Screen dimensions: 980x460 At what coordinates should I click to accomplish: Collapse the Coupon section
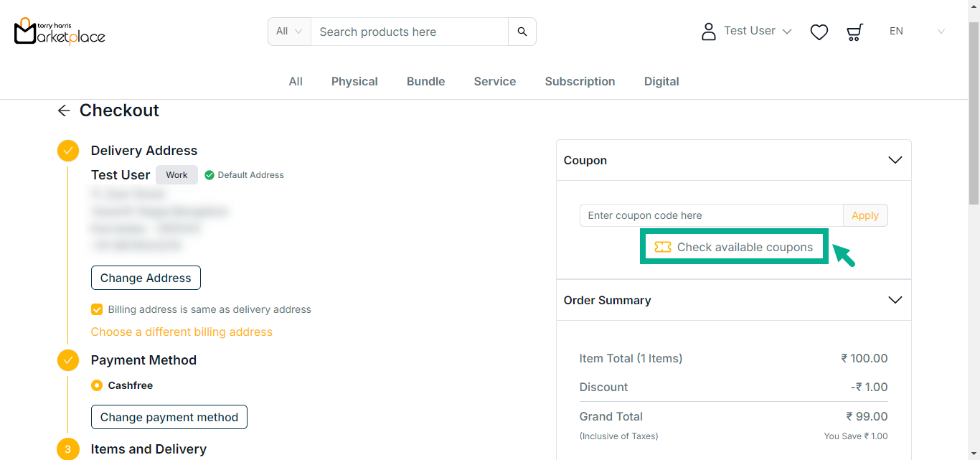click(895, 160)
